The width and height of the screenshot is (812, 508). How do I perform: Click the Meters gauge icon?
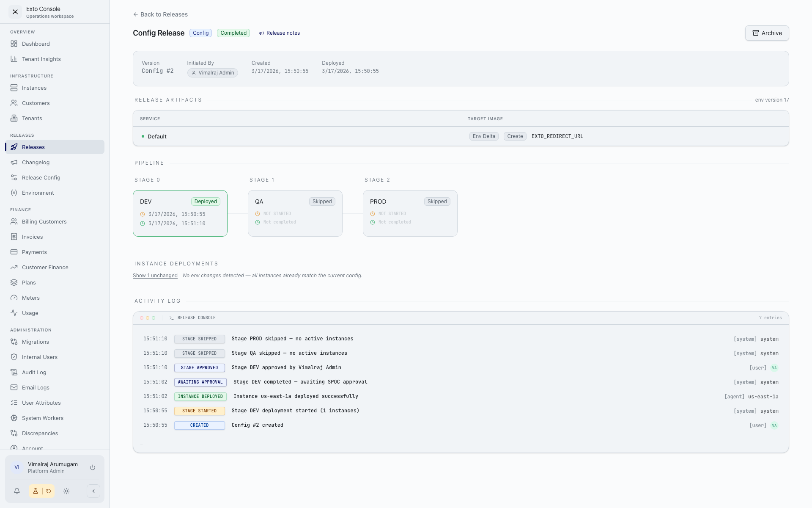click(x=14, y=298)
